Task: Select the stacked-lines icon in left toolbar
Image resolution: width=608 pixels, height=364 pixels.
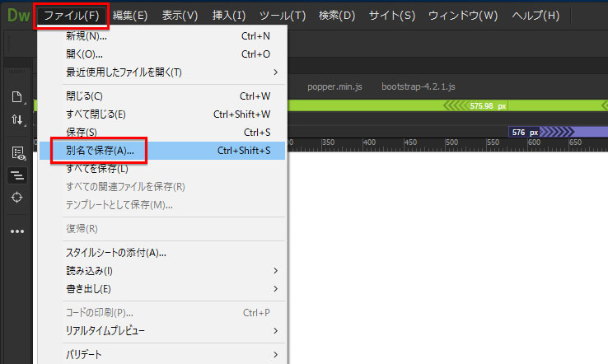Action: click(x=16, y=175)
